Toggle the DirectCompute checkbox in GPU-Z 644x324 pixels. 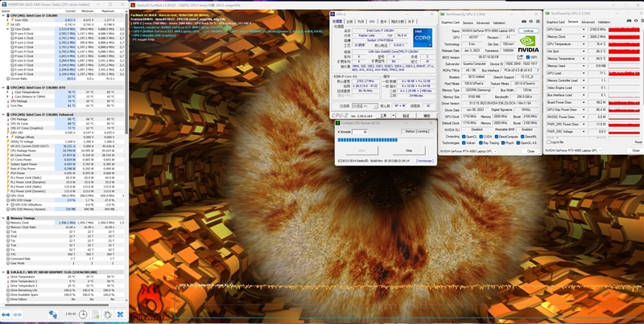coord(496,136)
